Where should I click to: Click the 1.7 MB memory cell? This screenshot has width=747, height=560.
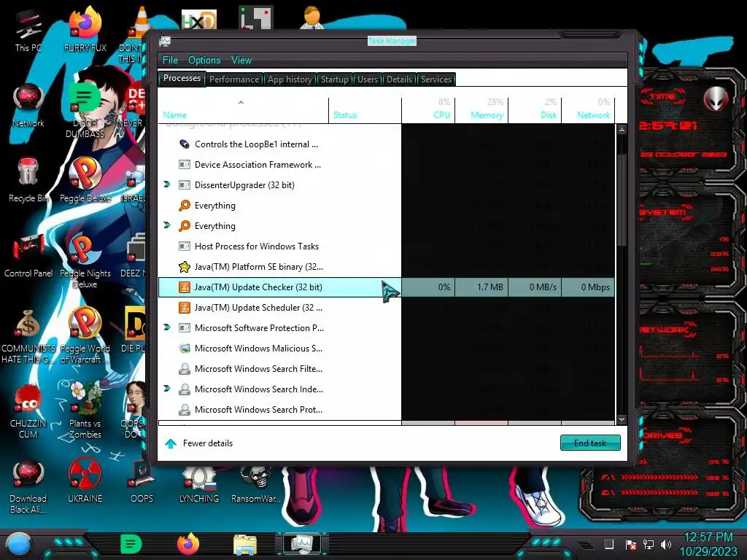(481, 287)
